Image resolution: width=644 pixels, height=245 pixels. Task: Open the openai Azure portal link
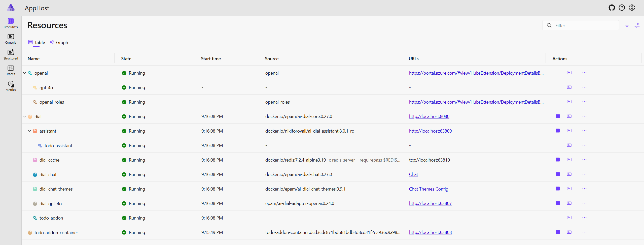[476, 73]
